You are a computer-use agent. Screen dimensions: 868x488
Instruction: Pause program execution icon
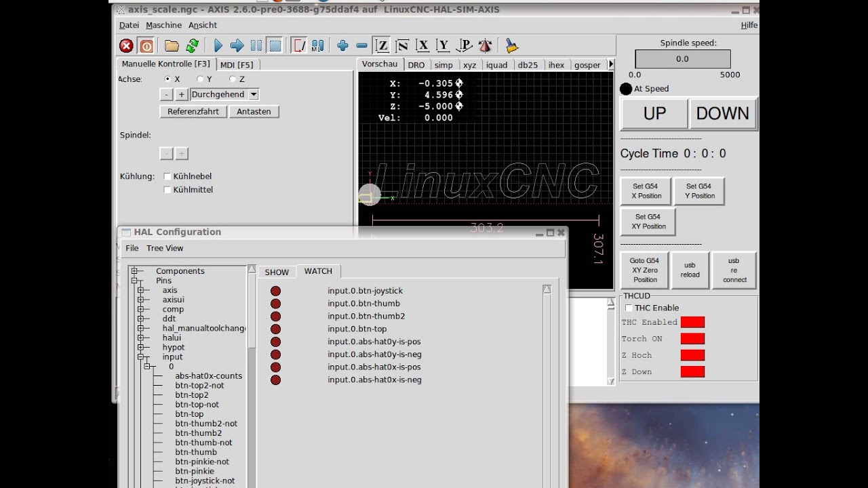pos(256,46)
